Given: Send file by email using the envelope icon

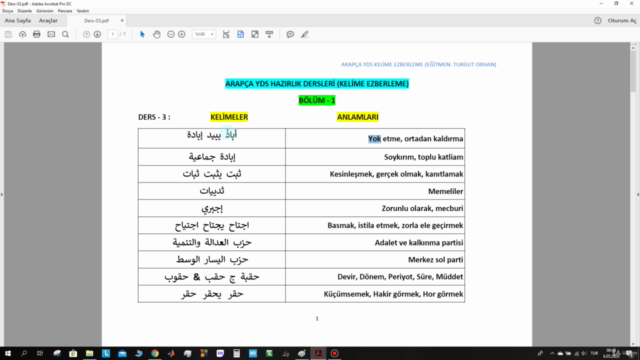Looking at the screenshot, I should (51, 34).
